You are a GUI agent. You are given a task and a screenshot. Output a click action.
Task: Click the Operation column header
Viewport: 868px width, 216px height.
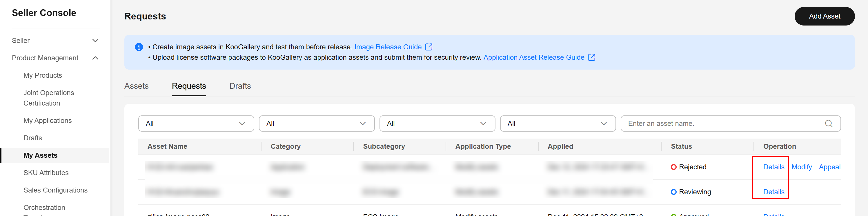click(x=779, y=147)
